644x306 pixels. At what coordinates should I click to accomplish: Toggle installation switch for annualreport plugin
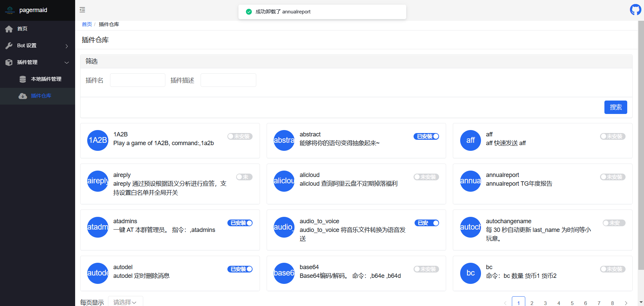tap(613, 177)
